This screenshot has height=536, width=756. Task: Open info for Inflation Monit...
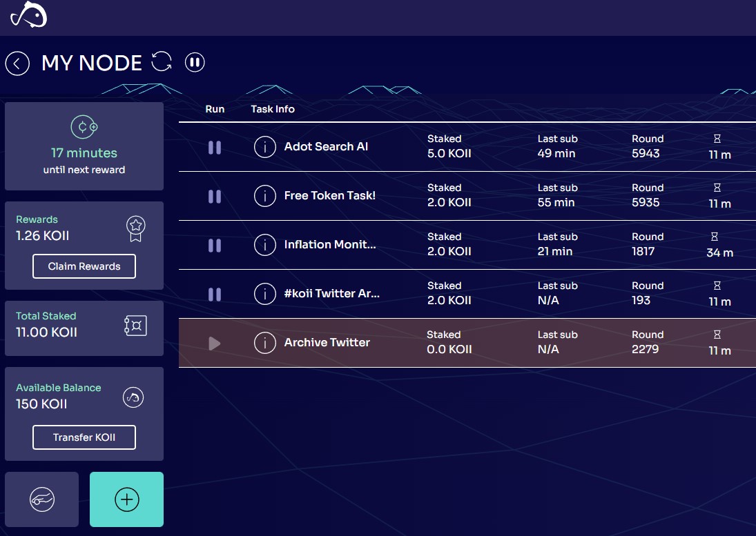pos(264,245)
